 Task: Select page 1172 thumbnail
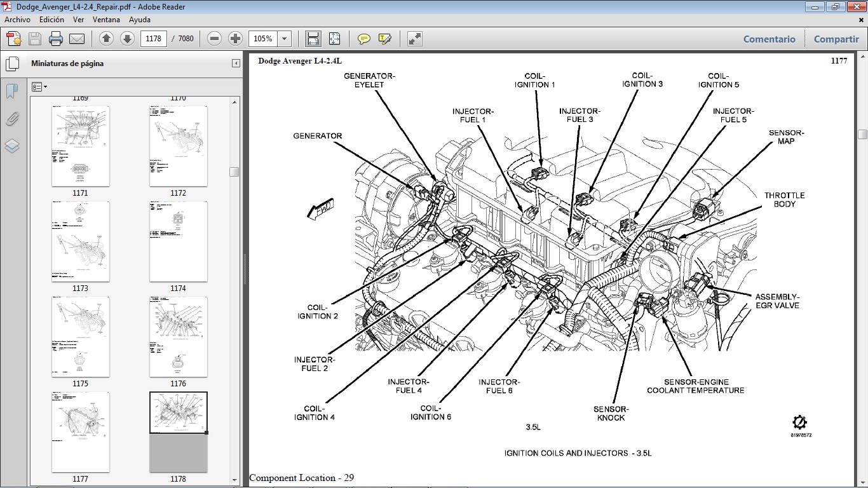click(x=178, y=146)
